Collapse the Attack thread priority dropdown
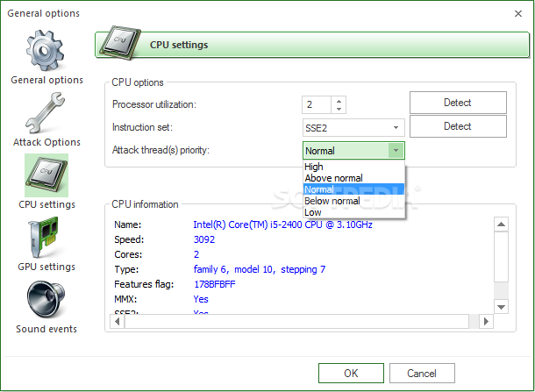 pos(396,151)
